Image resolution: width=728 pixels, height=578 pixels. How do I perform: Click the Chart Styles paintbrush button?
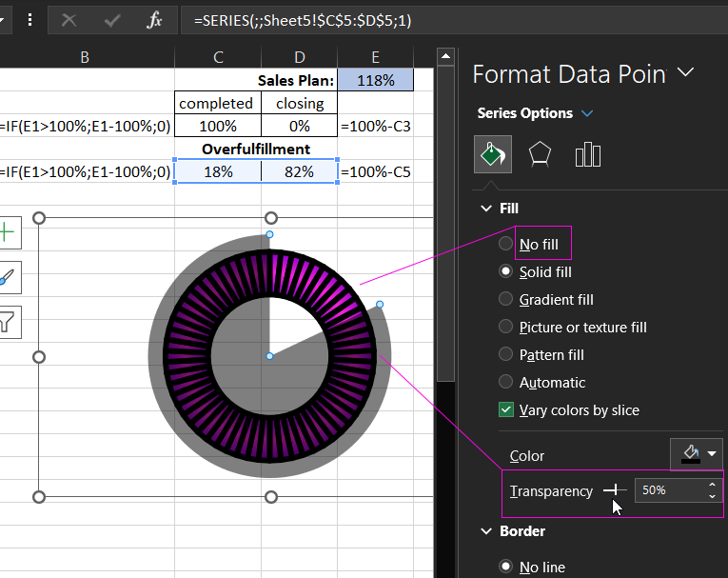click(x=8, y=277)
